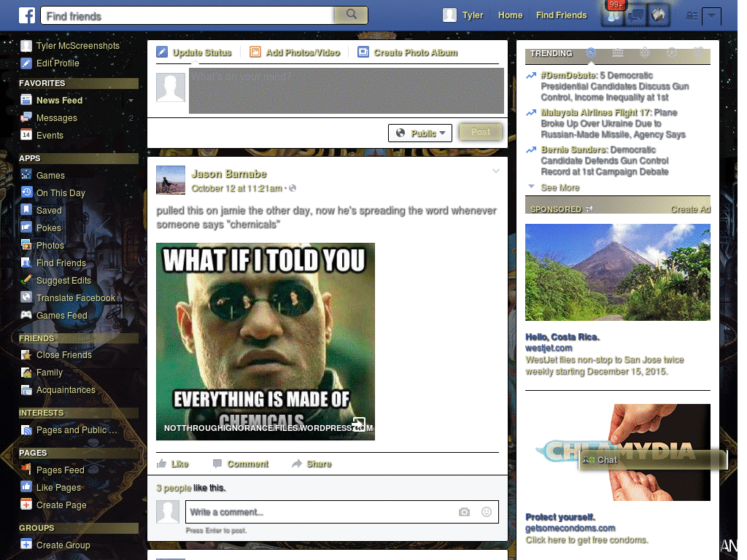Click the Games sidebar icon
This screenshot has width=747, height=560.
[x=26, y=175]
